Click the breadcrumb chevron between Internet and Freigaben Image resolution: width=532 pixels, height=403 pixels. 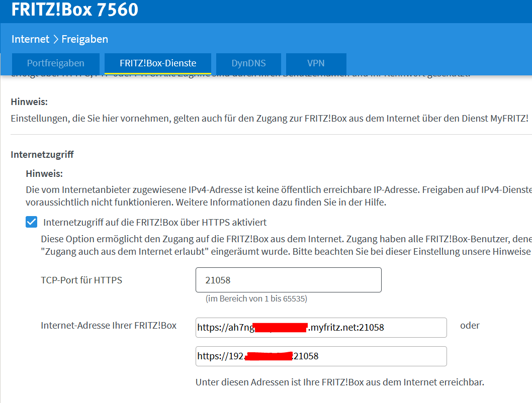click(56, 39)
